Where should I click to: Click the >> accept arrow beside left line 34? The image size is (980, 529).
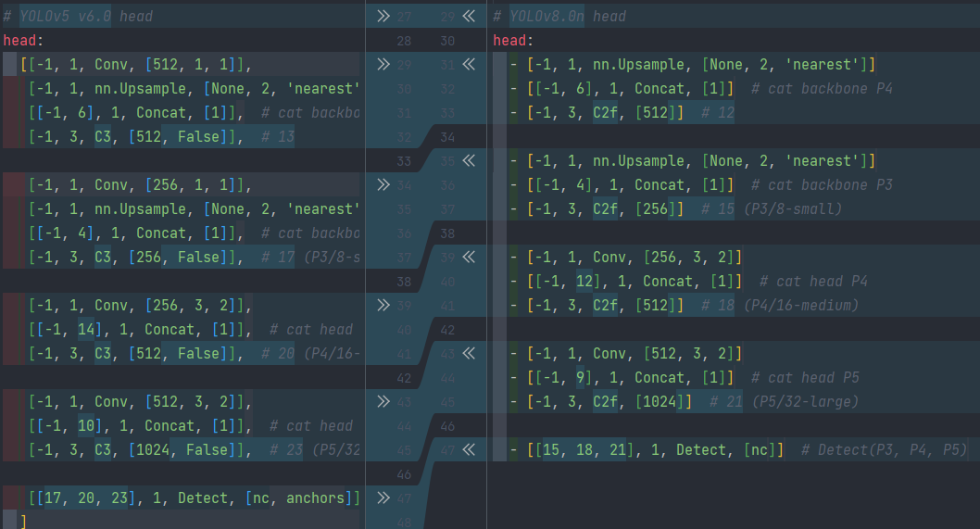383,185
